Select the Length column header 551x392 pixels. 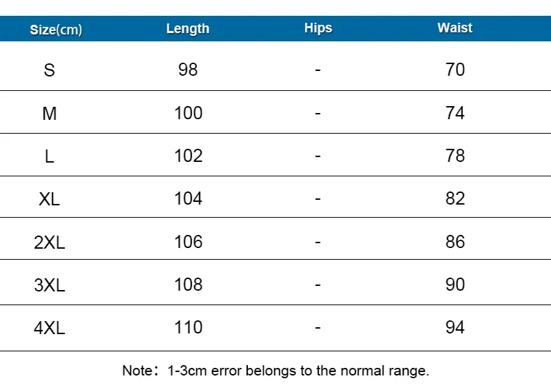[x=187, y=29]
